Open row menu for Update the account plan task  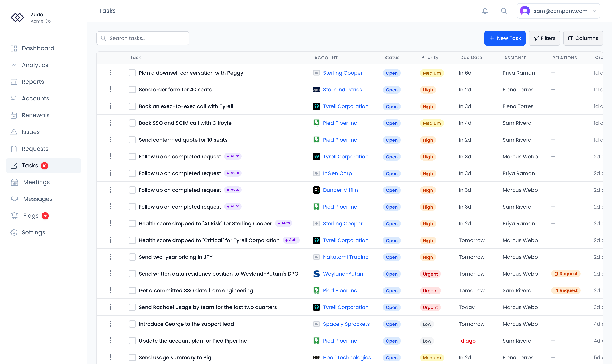coord(110,341)
